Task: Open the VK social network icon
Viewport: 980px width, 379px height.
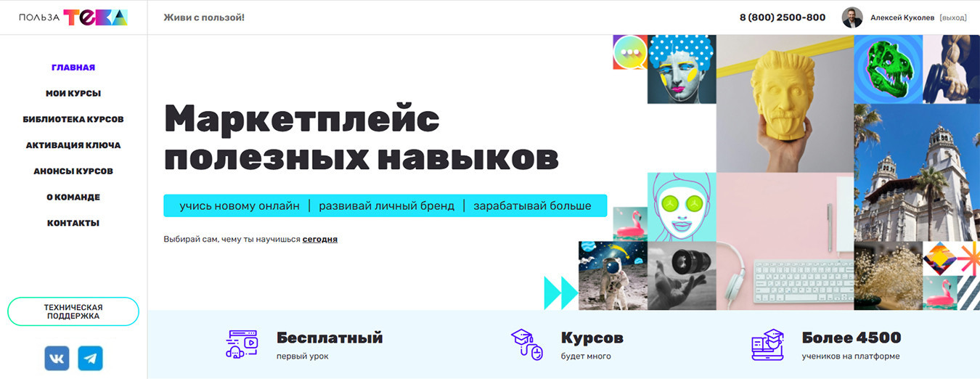Action: pos(57,358)
